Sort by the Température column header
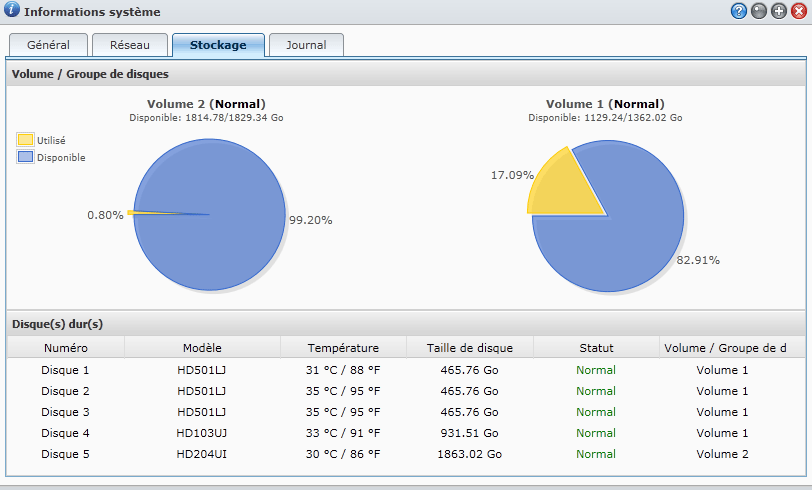This screenshot has height=490, width=812. [x=343, y=348]
